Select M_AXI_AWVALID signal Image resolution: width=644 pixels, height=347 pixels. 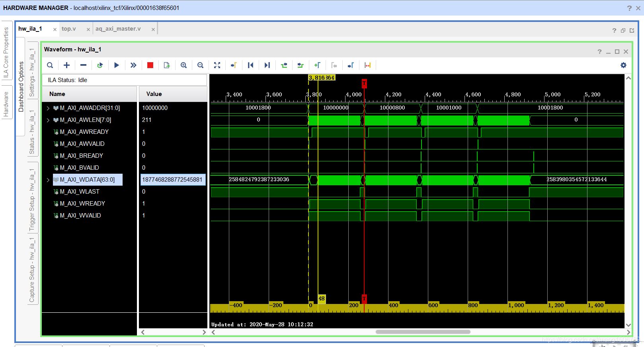[x=82, y=144]
